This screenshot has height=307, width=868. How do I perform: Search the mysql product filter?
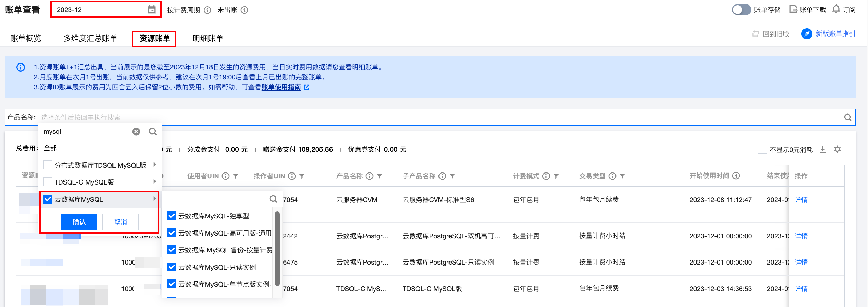click(153, 131)
